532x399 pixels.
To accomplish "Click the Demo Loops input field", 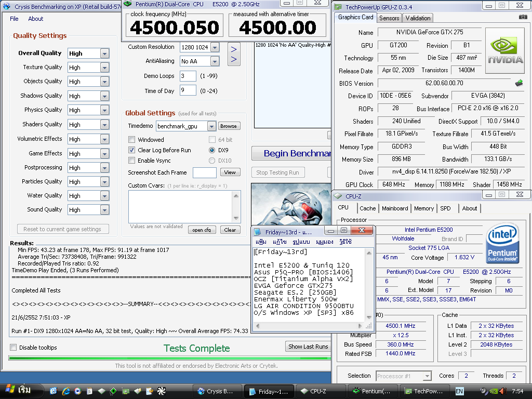I will pyautogui.click(x=188, y=76).
